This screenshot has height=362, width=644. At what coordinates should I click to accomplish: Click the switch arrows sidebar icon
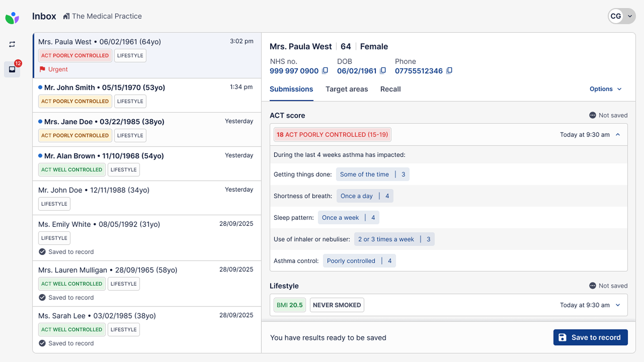click(12, 44)
